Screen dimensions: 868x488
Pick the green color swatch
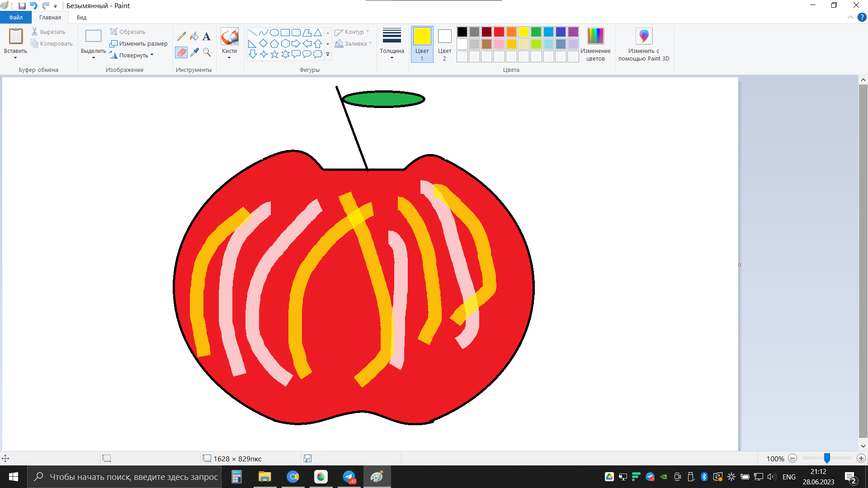536,32
